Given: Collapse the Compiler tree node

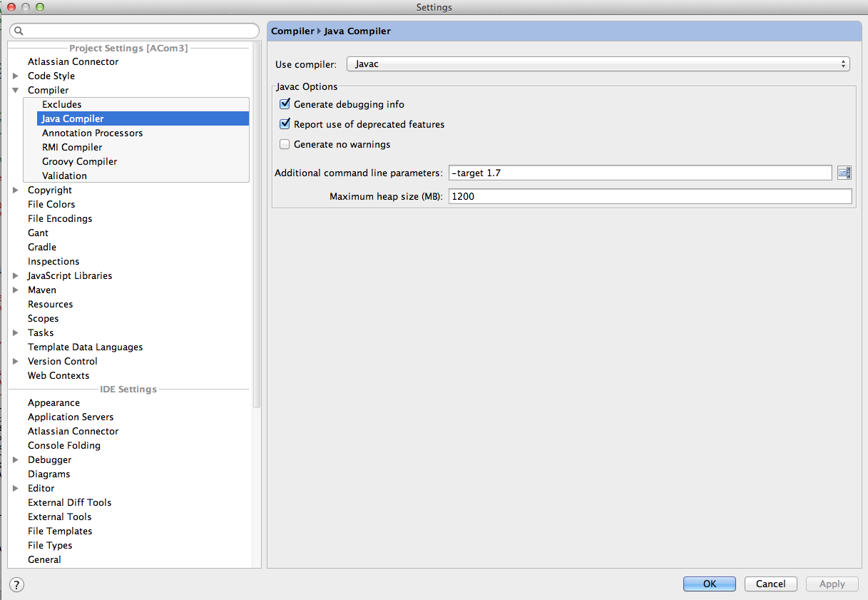Looking at the screenshot, I should [x=16, y=90].
